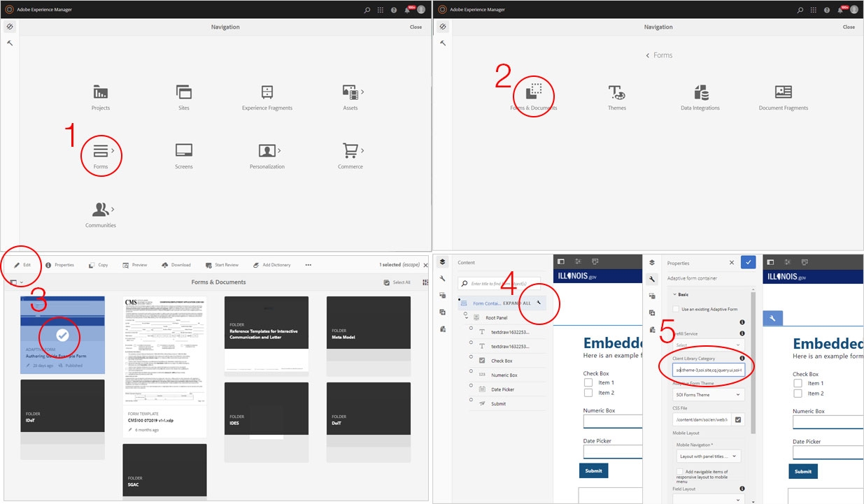Open the Prefill Service Select dropdown

click(x=708, y=345)
